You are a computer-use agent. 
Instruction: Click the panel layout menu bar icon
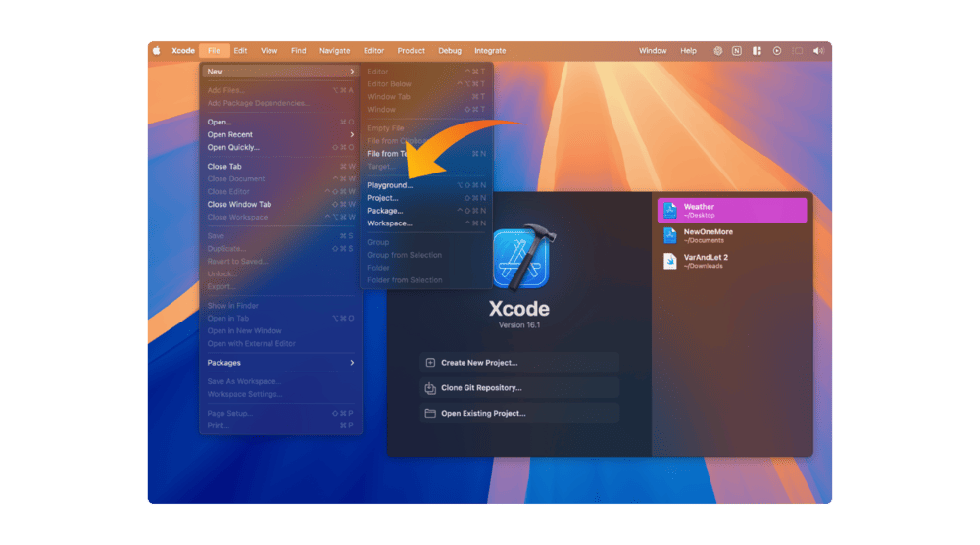(x=757, y=51)
